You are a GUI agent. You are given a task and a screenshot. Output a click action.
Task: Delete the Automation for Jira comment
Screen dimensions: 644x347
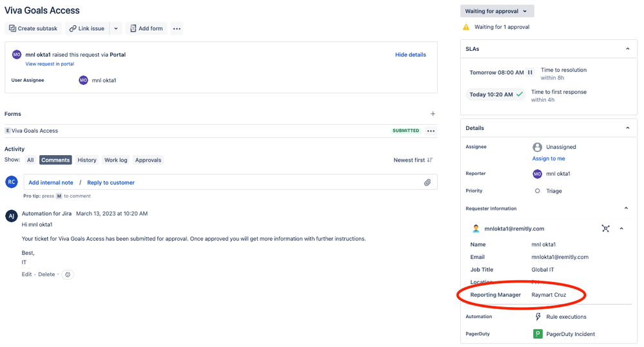[x=46, y=274]
